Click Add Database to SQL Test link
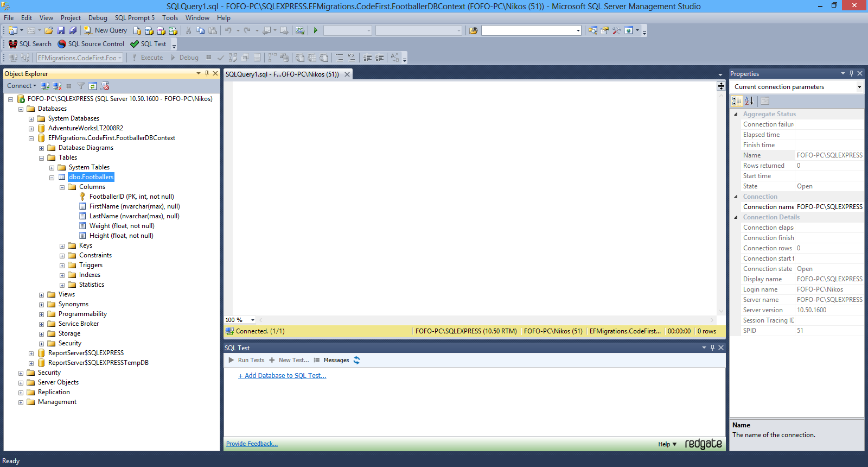The height and width of the screenshot is (467, 868). (282, 376)
